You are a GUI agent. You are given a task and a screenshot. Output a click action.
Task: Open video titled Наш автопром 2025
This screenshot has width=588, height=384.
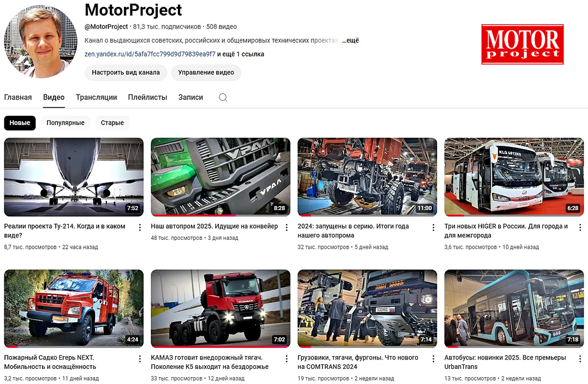coord(214,226)
